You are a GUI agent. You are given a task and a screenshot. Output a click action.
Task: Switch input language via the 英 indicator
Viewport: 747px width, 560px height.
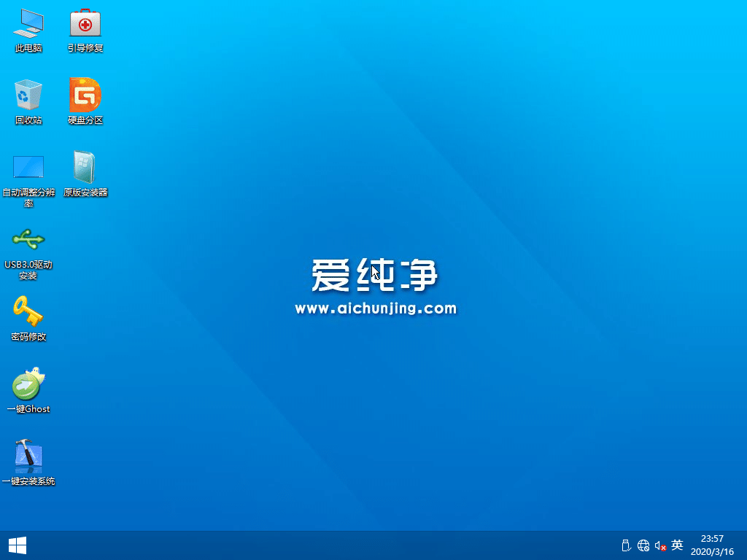point(677,545)
